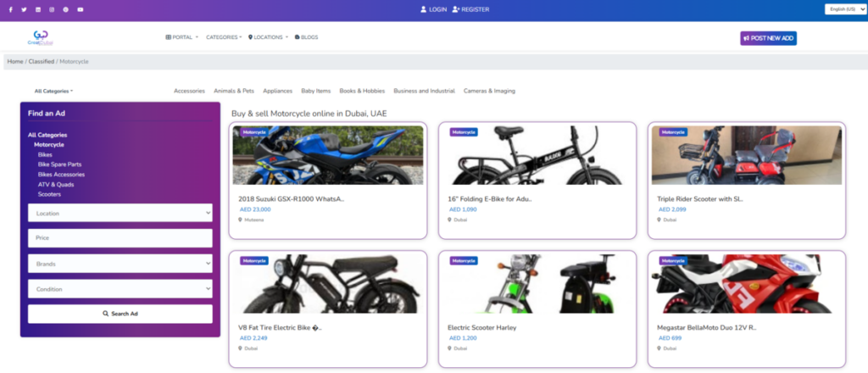
Task: Open the V8 Fat Tire Electric Bike photo
Action: [x=328, y=284]
